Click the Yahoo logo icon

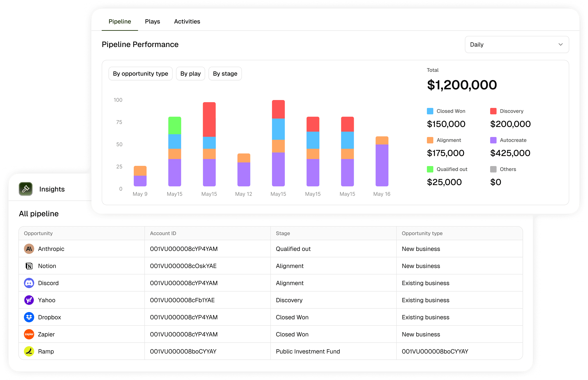[x=29, y=300]
